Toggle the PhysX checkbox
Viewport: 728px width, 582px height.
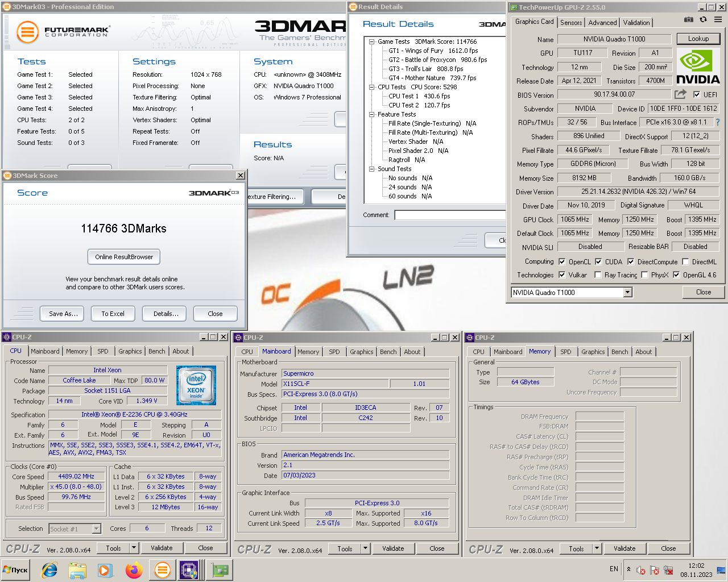point(644,275)
